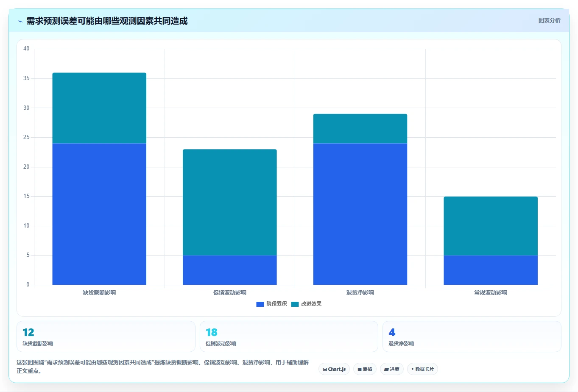Toggle the 改进效果 legend item
This screenshot has height=392, width=578.
pyautogui.click(x=306, y=304)
